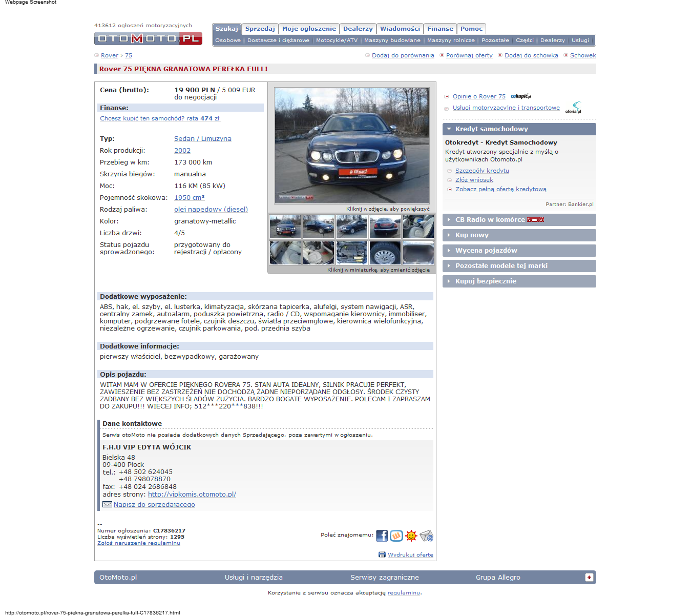Viewport: 691px width, 616px height.
Task: Send the offer by email envelope icon
Action: click(x=426, y=536)
